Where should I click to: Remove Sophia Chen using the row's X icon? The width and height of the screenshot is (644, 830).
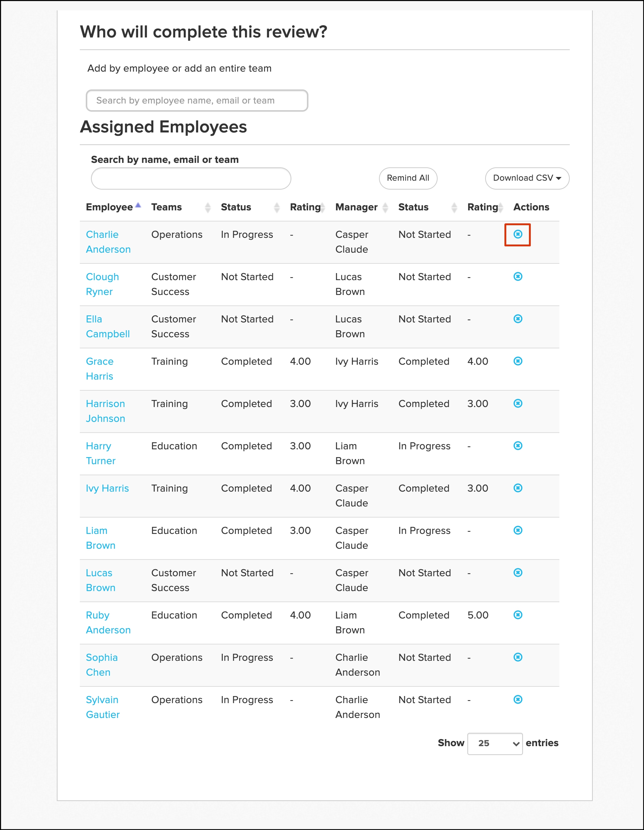517,657
